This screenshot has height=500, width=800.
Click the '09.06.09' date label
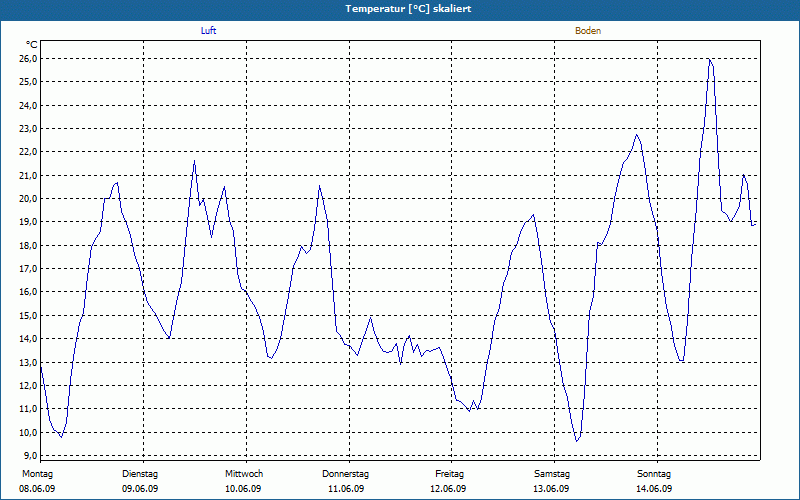pos(140,489)
